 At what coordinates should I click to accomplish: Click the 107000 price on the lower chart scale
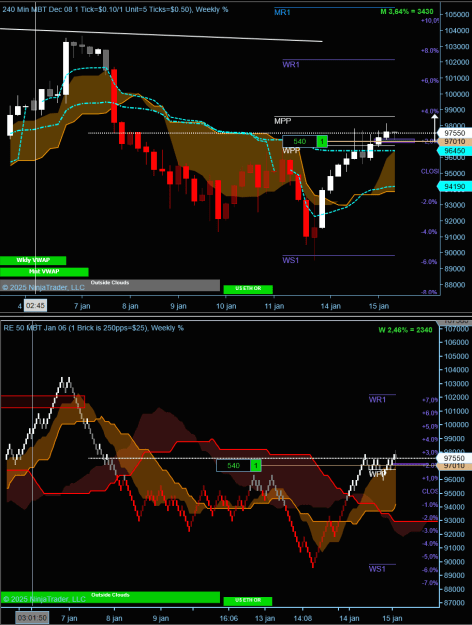457,329
